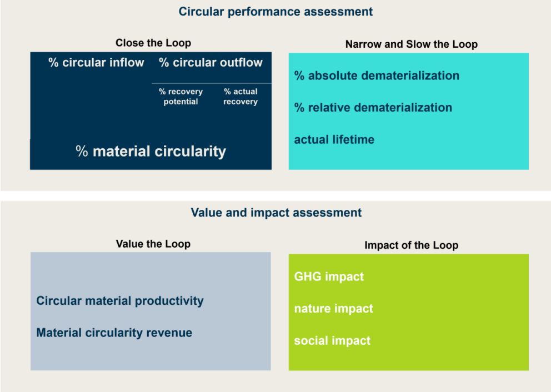This screenshot has height=392, width=551.
Task: Click the GHG impact item
Action: [x=329, y=277]
